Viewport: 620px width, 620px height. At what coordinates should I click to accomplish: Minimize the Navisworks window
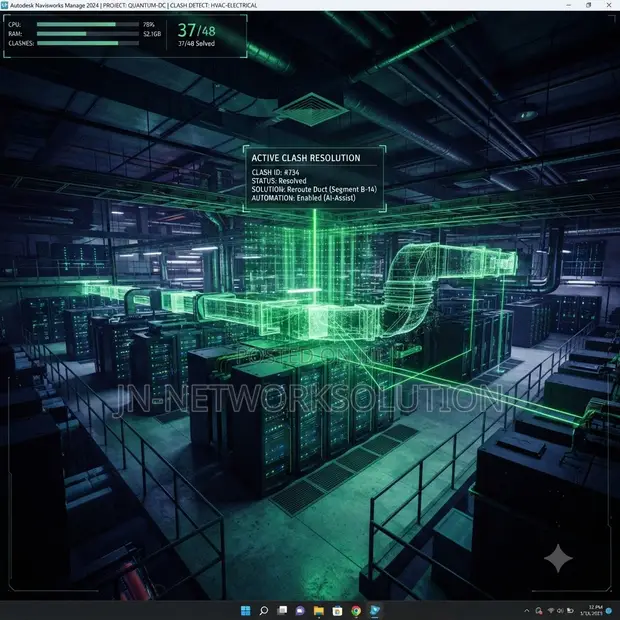tap(568, 5)
